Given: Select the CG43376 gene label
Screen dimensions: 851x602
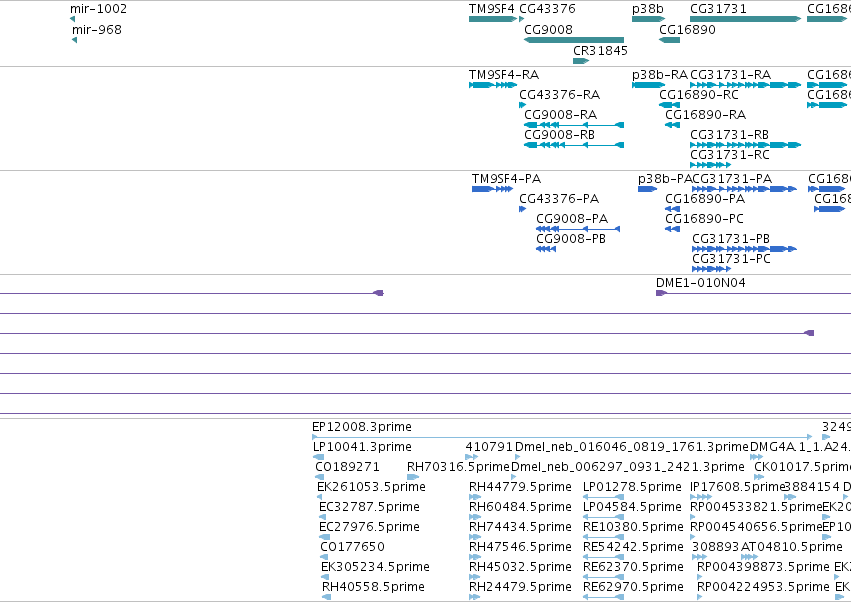Looking at the screenshot, I should point(547,9).
